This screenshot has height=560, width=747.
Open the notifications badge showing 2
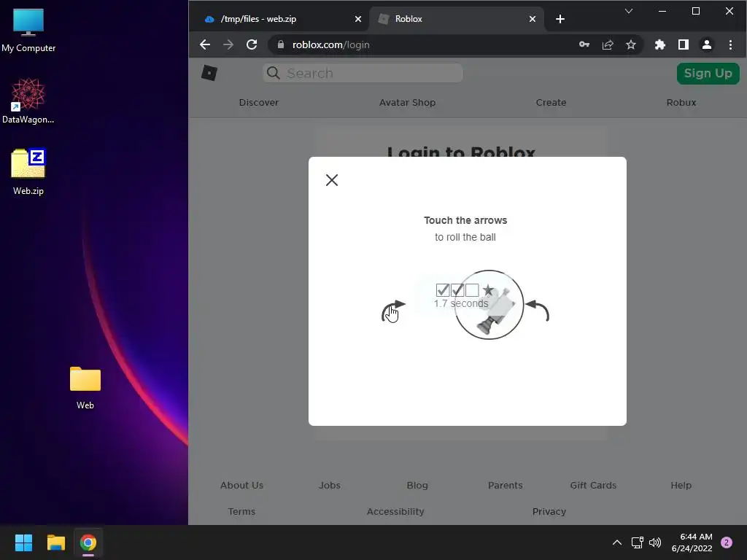(727, 542)
